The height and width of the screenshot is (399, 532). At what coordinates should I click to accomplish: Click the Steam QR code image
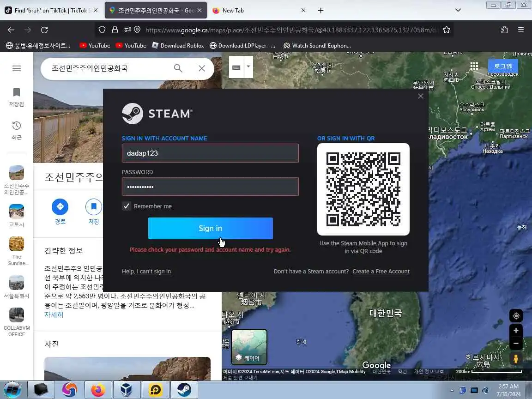click(x=363, y=189)
